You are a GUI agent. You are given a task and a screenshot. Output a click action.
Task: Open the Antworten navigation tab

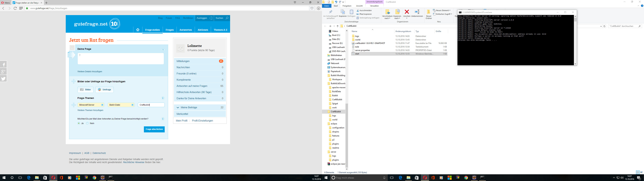185,30
